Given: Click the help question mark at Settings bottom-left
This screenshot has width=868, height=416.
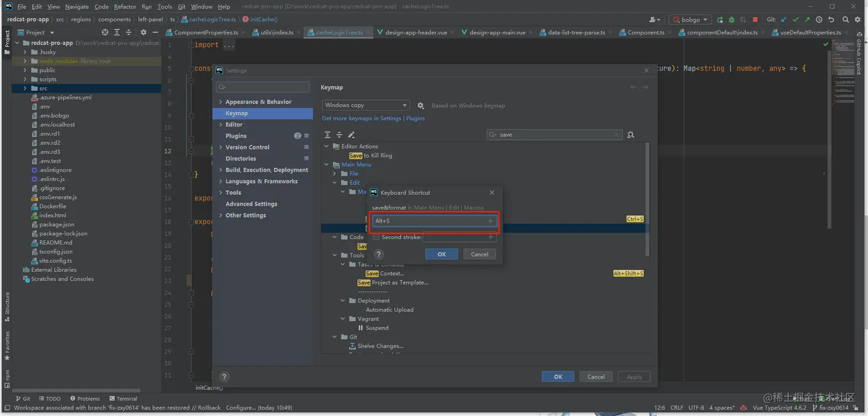Looking at the screenshot, I should (224, 377).
